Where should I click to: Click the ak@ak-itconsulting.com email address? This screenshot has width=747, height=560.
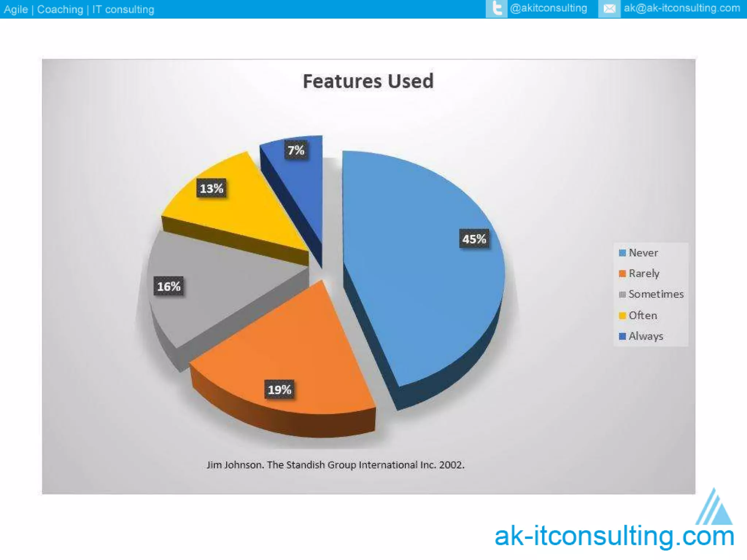(x=682, y=8)
